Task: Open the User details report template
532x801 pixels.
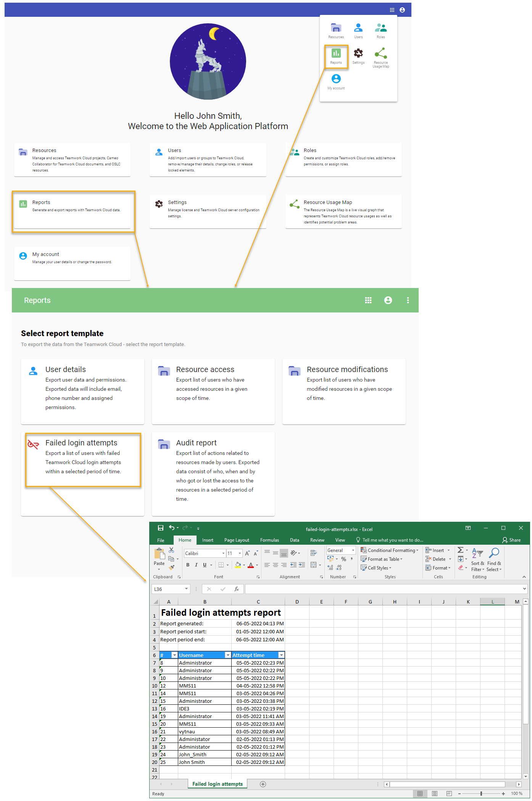Action: (83, 391)
